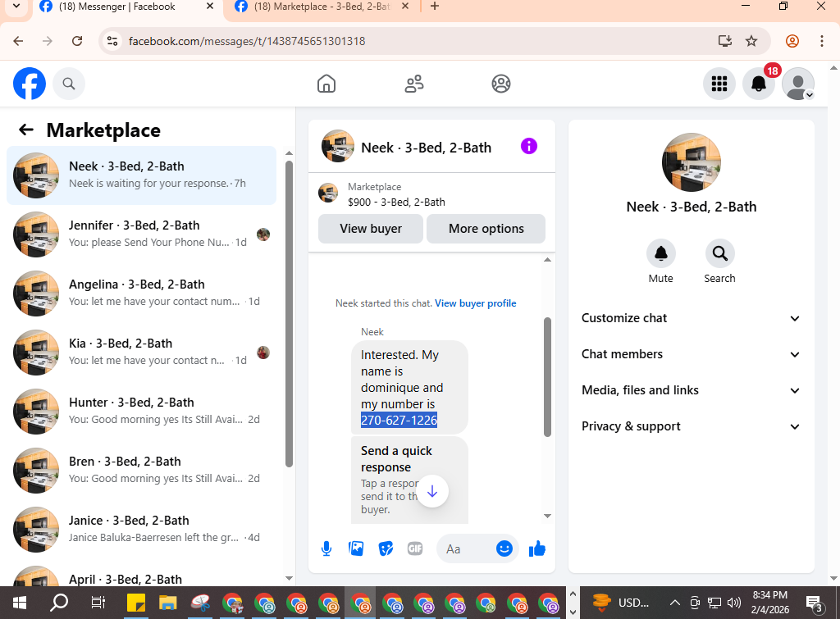The height and width of the screenshot is (619, 840).
Task: Close the Marketplace browser tab
Action: pos(405,7)
